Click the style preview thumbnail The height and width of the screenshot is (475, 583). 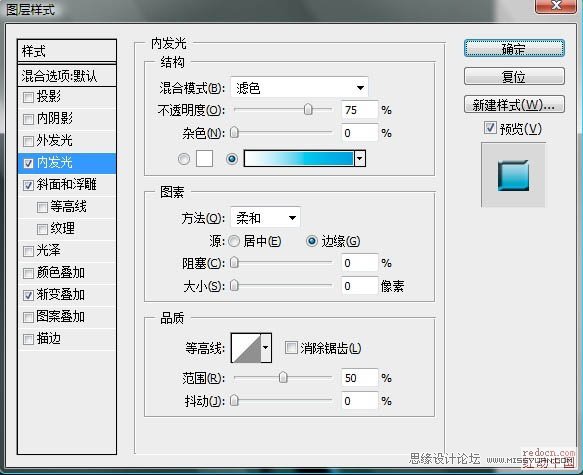(513, 175)
